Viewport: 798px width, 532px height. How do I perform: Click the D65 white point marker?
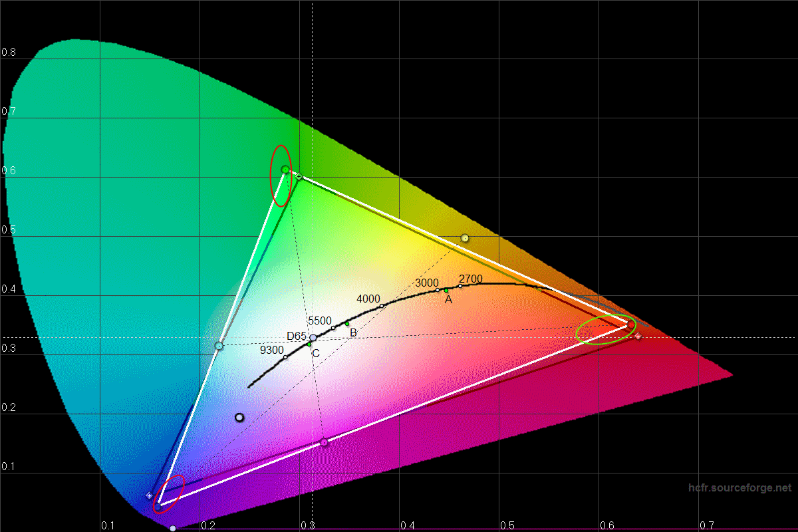[313, 338]
